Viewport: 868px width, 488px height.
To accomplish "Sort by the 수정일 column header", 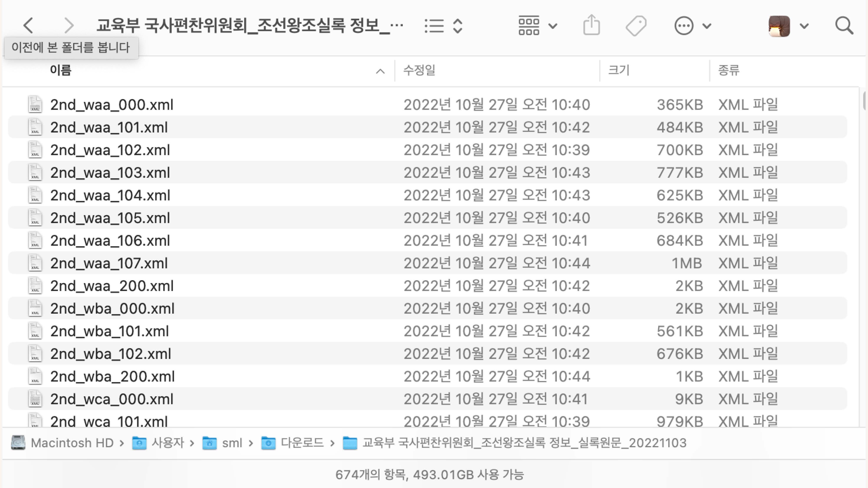I will (x=419, y=70).
